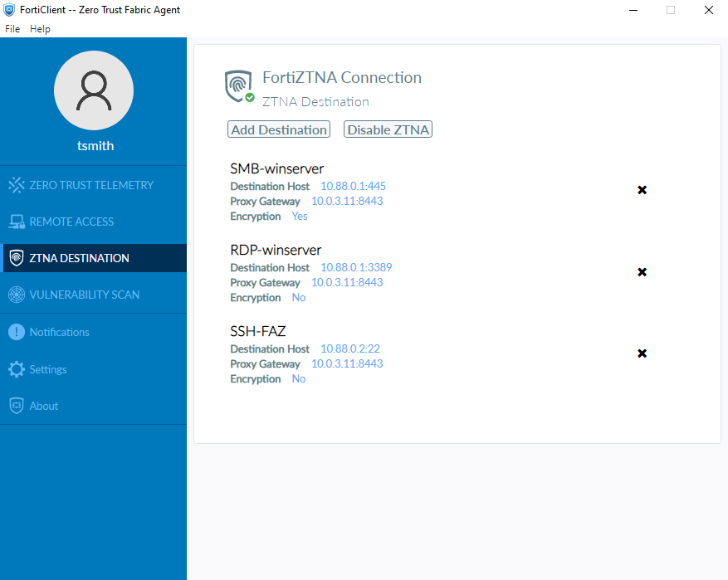
Task: Click the SMB-winserver destination host address
Action: pos(353,186)
